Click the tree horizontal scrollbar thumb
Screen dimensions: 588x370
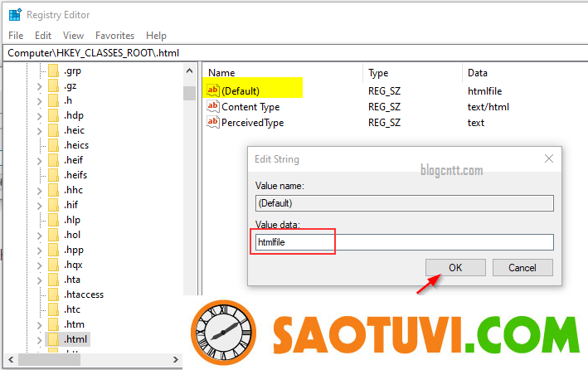pos(49,359)
